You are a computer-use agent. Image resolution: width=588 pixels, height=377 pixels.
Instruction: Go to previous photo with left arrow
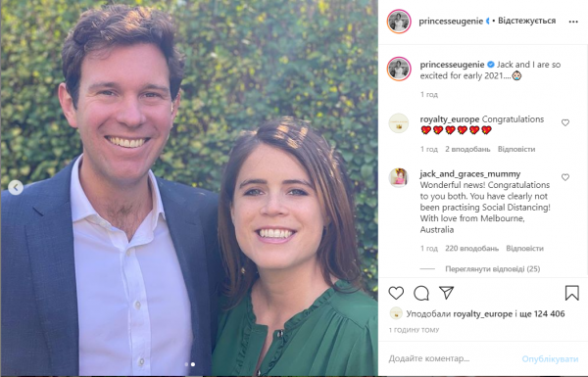click(x=16, y=187)
